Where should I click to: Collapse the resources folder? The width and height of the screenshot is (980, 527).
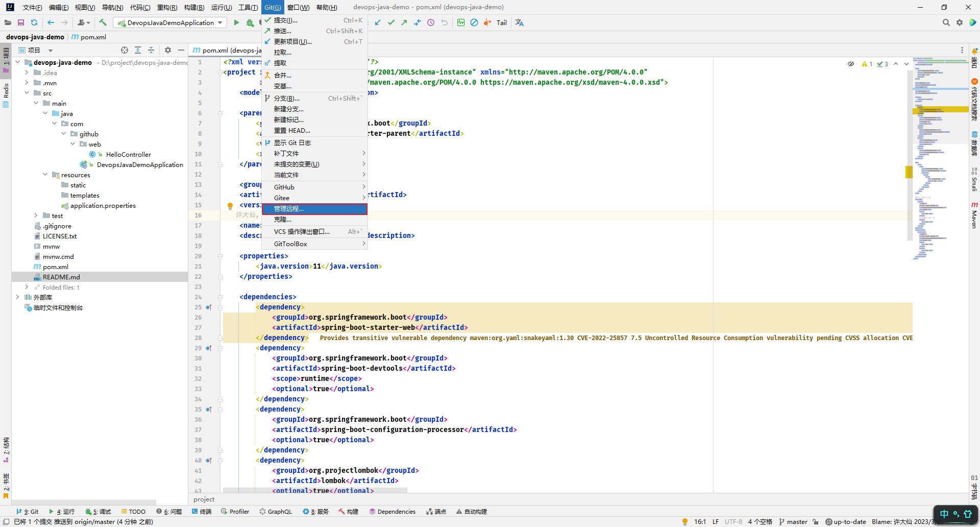coord(45,175)
